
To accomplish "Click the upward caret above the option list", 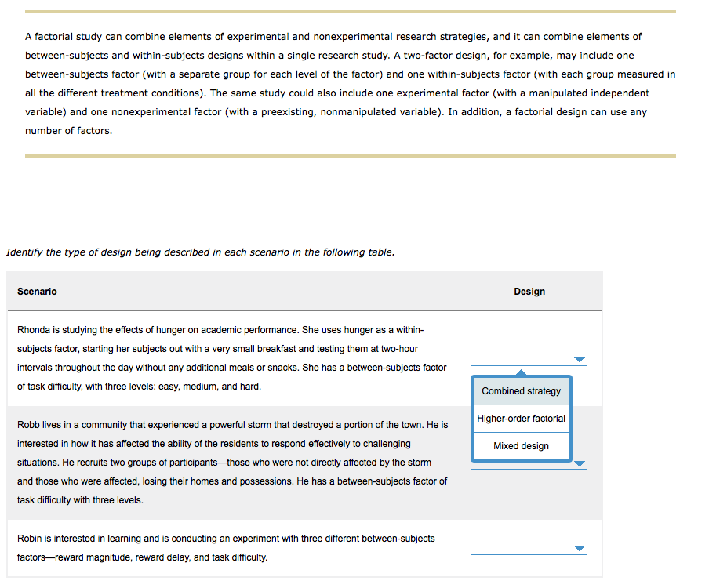I will (x=521, y=374).
